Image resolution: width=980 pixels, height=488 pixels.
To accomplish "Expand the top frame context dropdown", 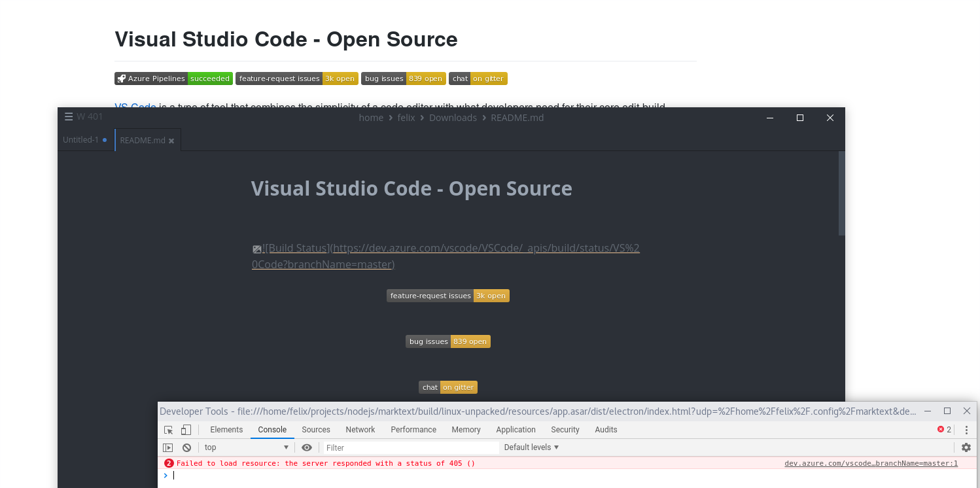I will tap(246, 447).
